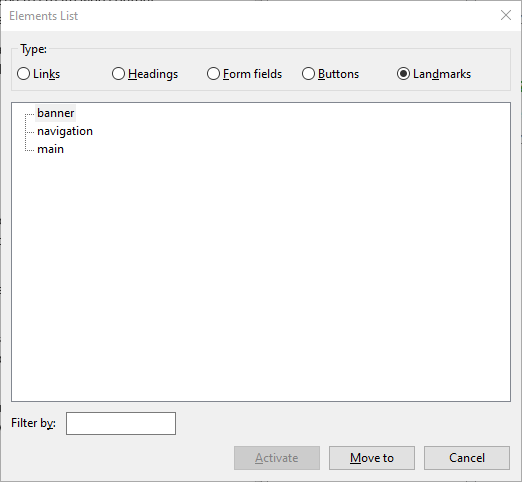Click the Move to button
The height and width of the screenshot is (482, 522).
pyautogui.click(x=372, y=458)
